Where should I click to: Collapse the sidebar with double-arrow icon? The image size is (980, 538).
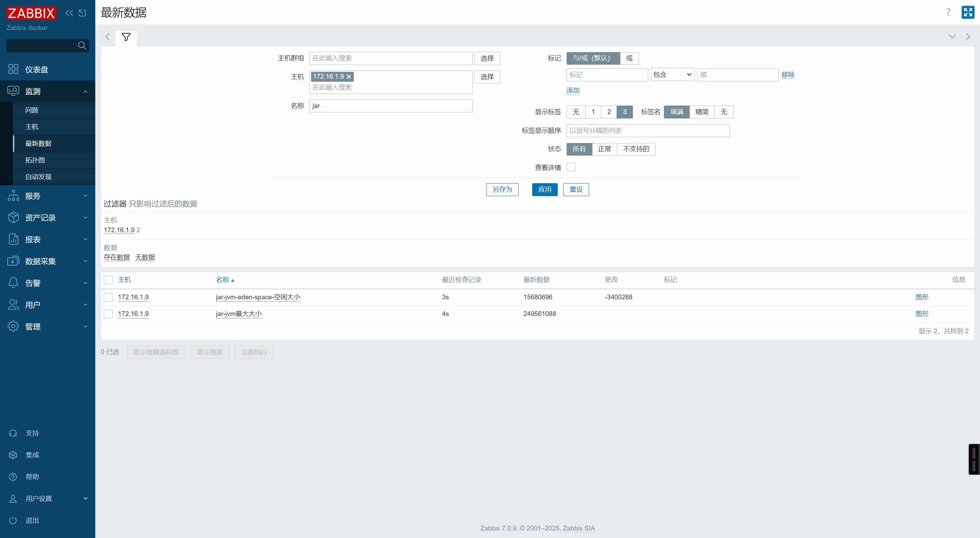click(69, 13)
